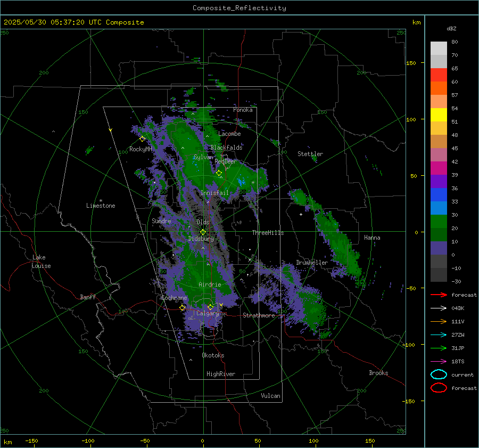This screenshot has height=448, width=479.
Task: Click the orange 111V arrow icon
Action: (x=439, y=321)
